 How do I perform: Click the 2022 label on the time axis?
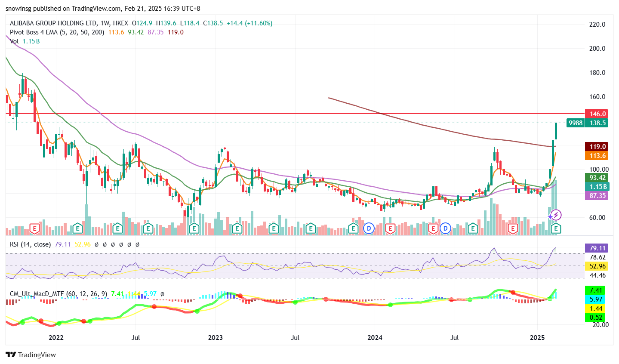(56, 338)
